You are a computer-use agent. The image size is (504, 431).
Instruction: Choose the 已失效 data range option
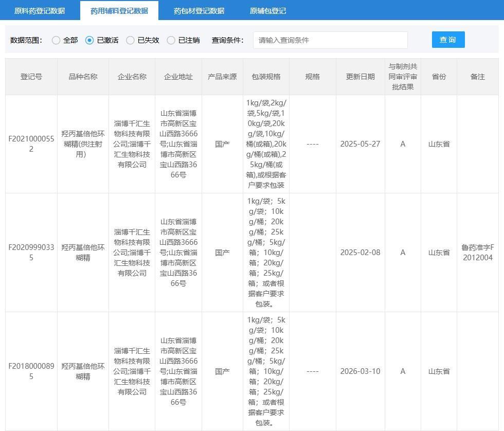coord(131,40)
